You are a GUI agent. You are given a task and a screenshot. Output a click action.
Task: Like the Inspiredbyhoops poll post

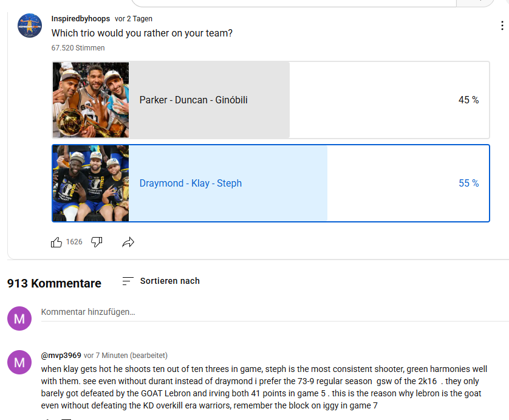tap(56, 242)
